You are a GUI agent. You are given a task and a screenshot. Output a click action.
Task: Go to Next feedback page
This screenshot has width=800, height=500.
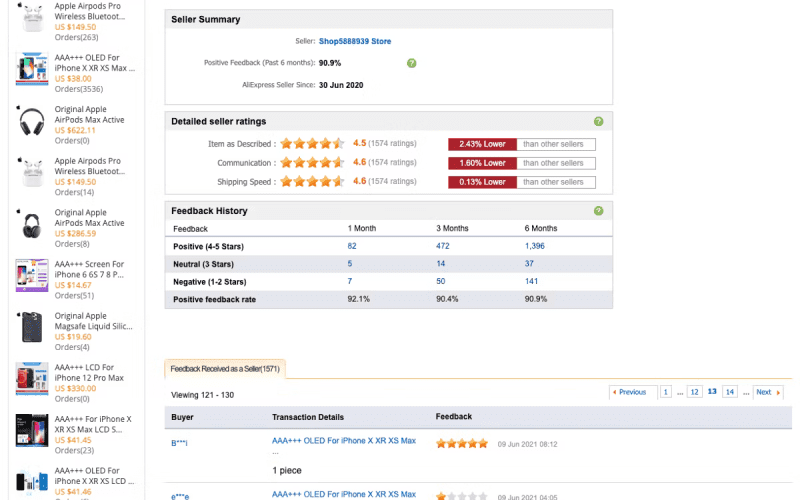[768, 392]
